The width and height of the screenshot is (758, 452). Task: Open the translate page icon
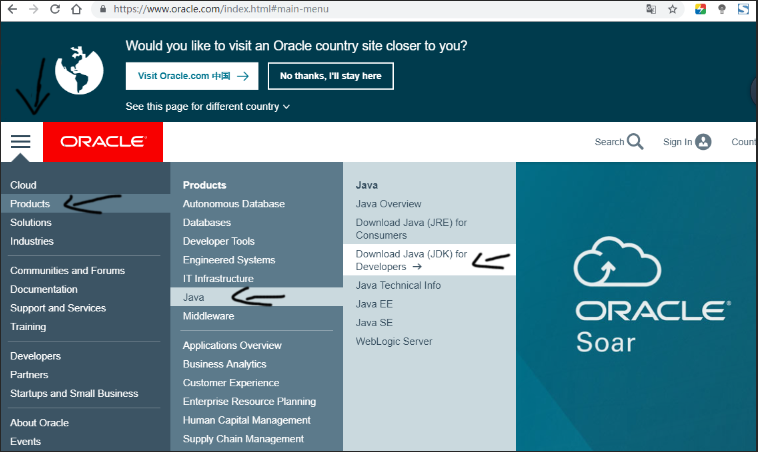(x=651, y=9)
